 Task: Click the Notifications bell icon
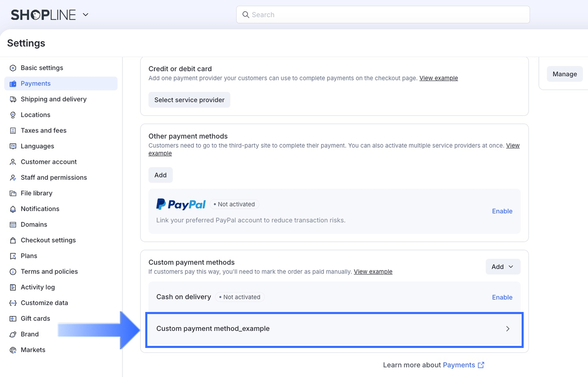[x=13, y=209]
